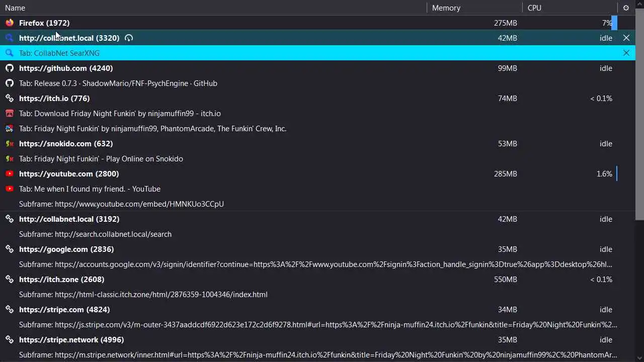The width and height of the screenshot is (644, 362).
Task: Select the https://github.com (4240) process
Action: 317,68
